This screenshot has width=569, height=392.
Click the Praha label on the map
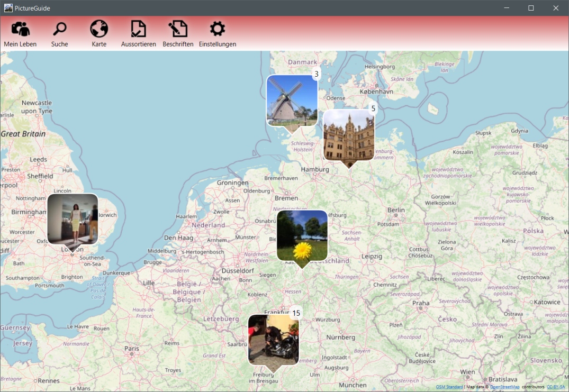click(x=421, y=303)
